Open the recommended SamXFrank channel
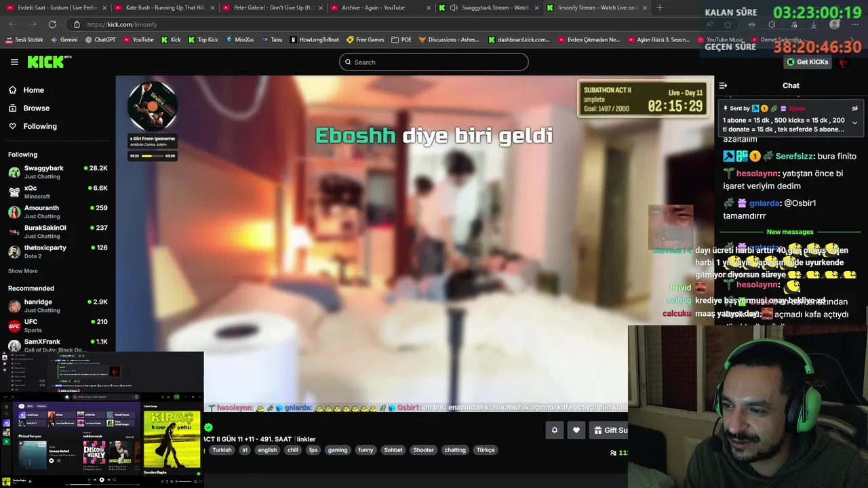This screenshot has width=868, height=488. [x=58, y=345]
